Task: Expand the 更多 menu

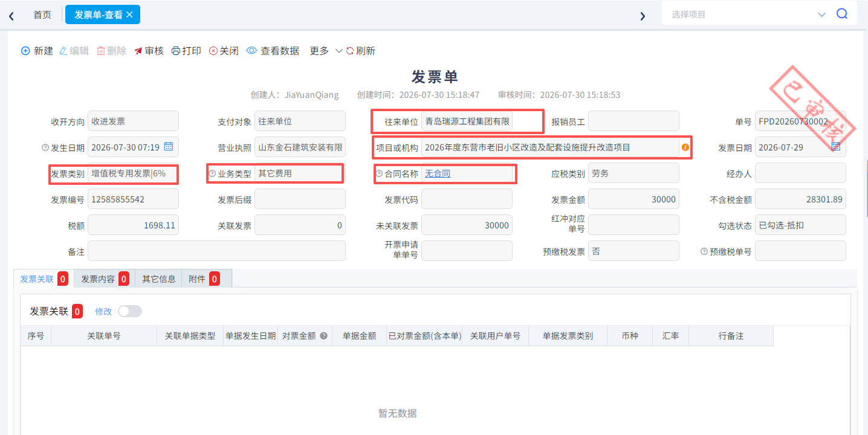Action: 326,51
